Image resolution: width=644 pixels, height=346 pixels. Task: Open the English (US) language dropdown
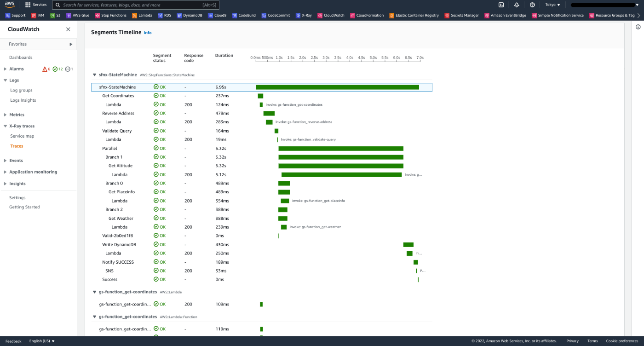point(42,341)
